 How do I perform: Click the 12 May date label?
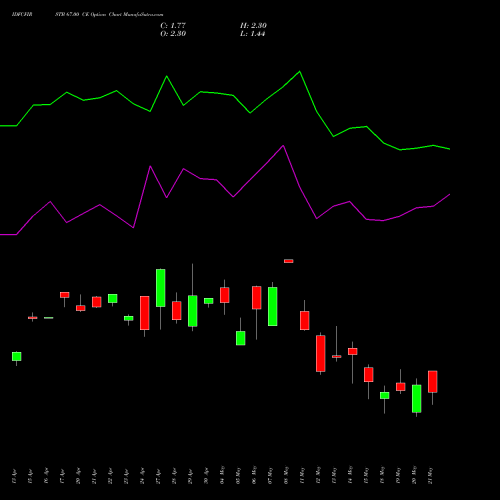[318, 475]
